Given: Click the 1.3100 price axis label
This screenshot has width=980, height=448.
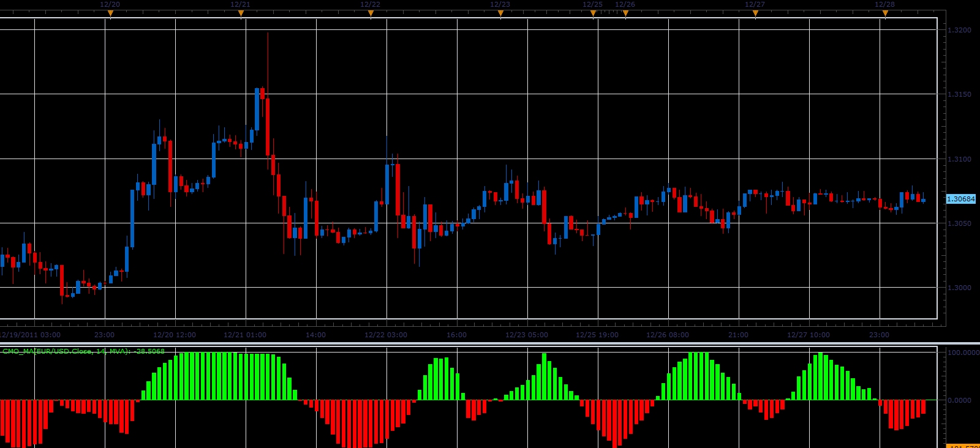Looking at the screenshot, I should click(x=959, y=159).
